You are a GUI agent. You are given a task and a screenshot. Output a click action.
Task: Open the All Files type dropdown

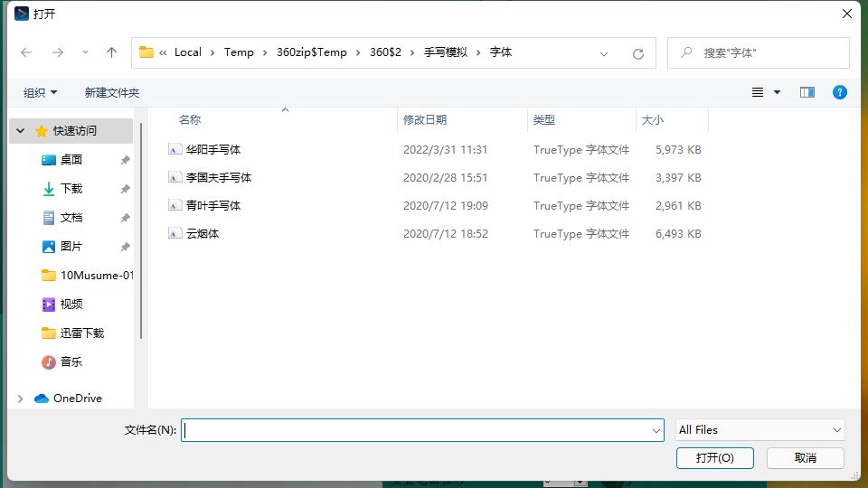[x=760, y=430]
